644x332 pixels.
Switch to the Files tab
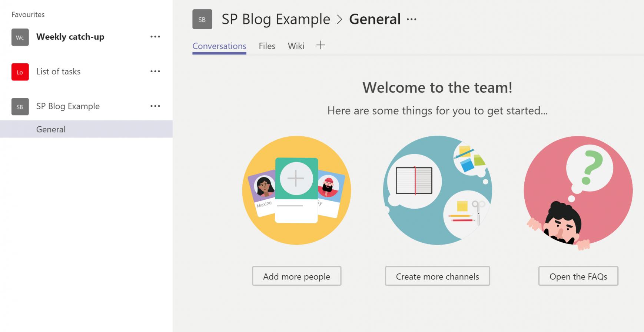(267, 46)
